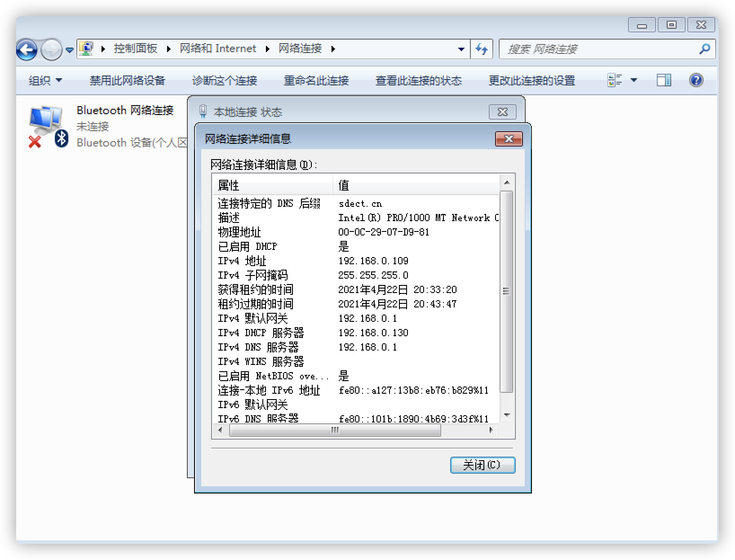Image resolution: width=735 pixels, height=560 pixels.
Task: Select the 连接-本地 IPv6 地址 row
Action: (356, 391)
